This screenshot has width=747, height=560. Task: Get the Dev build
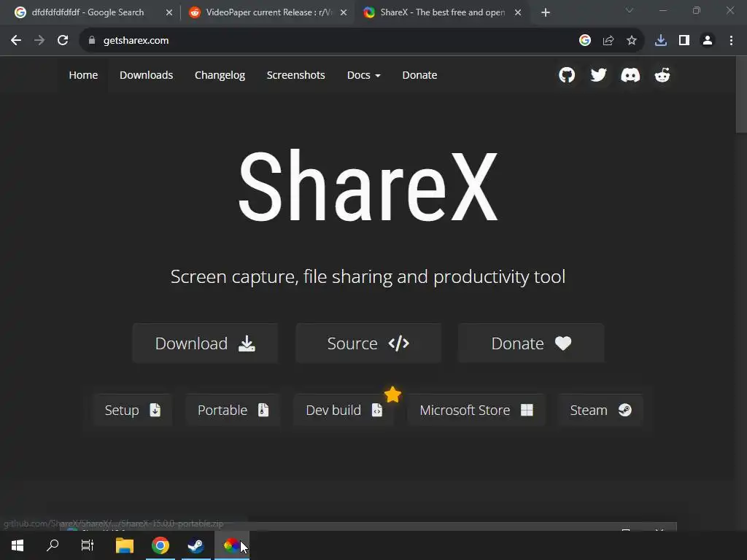click(x=344, y=410)
